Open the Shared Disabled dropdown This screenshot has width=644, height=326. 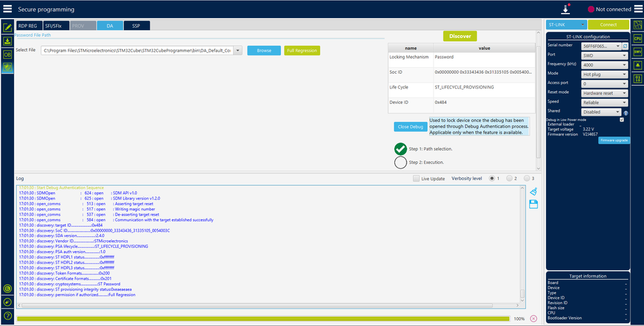point(601,112)
